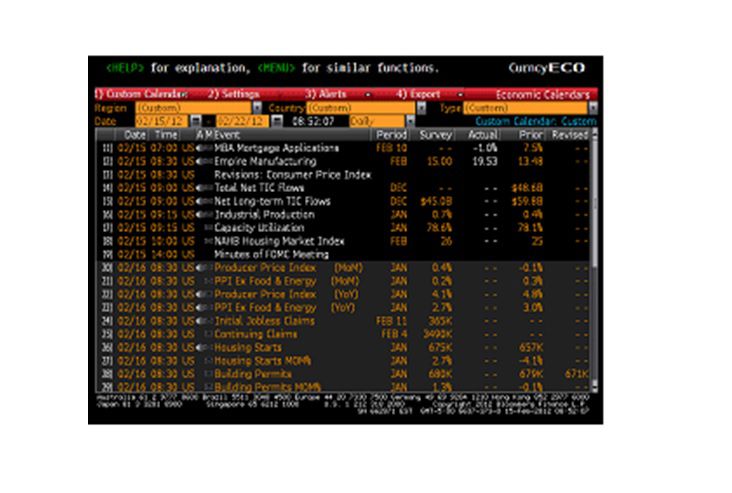Click the Event column header

coord(227,135)
